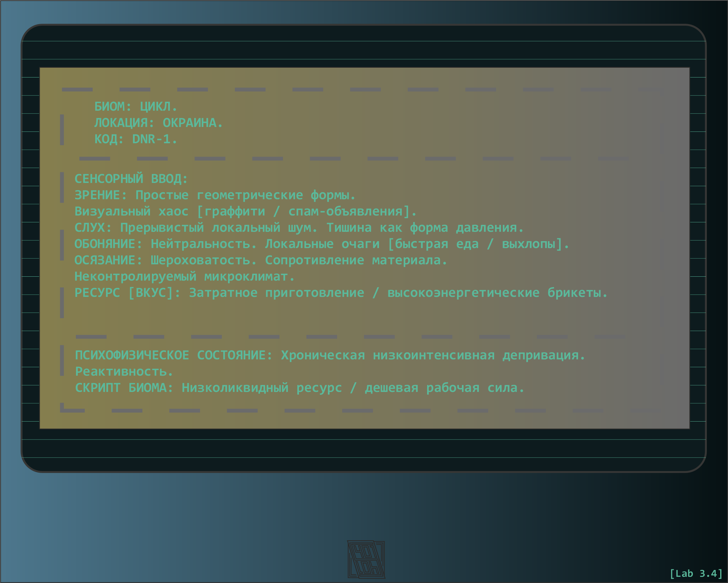Viewport: 728px width, 583px height.
Task: Click the 'ПСИХОФИЗИЧЕСКОЕ СОСТОЯНИЕ:' line
Action: tap(330, 355)
